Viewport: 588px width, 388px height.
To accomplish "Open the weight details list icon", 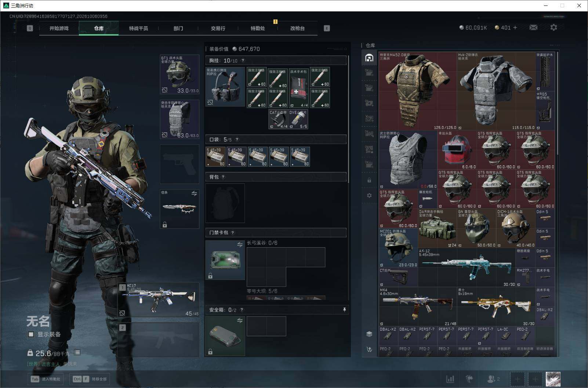I will tap(77, 352).
